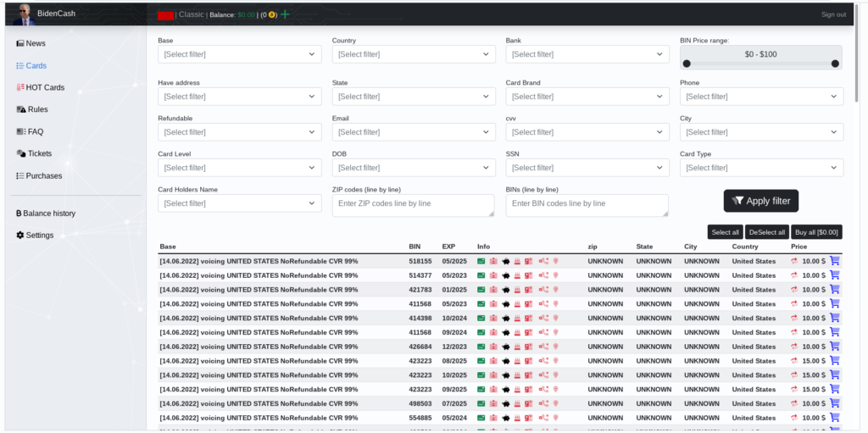Click the green card icon in BIN 518155 row

(481, 261)
